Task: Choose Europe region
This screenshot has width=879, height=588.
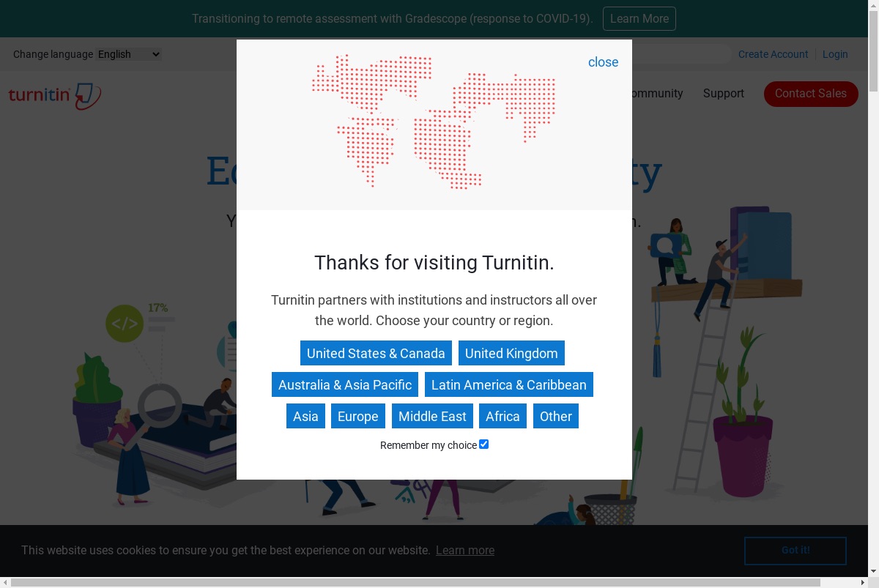Action: pos(358,416)
